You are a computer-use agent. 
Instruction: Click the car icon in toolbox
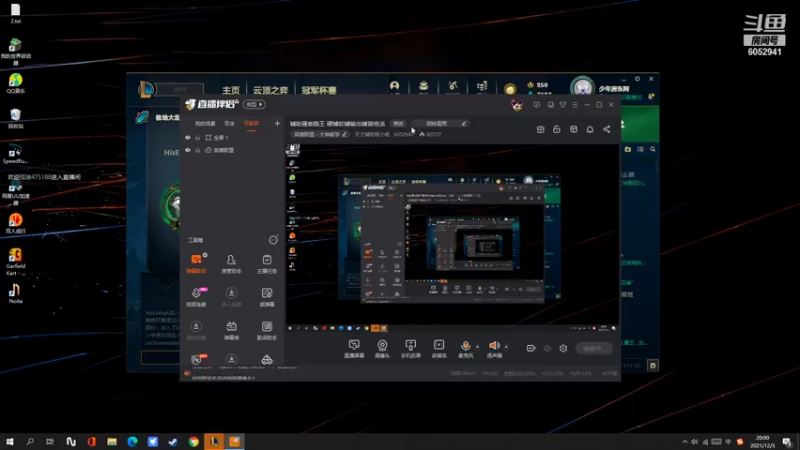(267, 360)
